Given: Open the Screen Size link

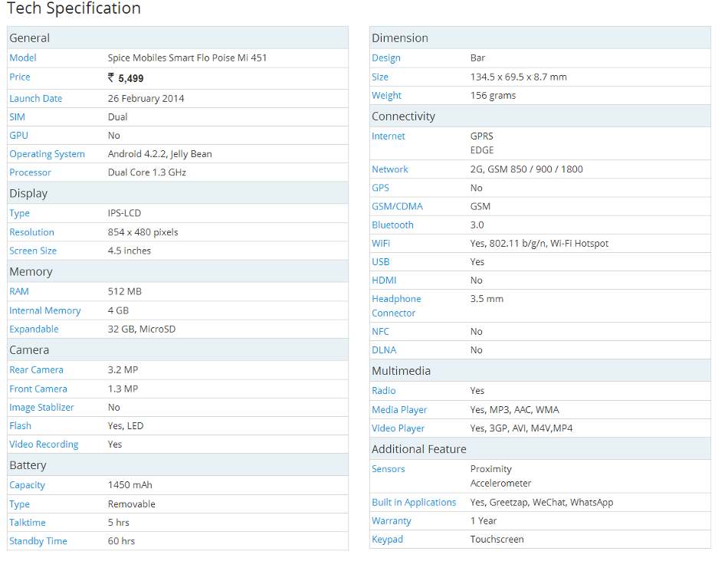Looking at the screenshot, I should click(33, 251).
